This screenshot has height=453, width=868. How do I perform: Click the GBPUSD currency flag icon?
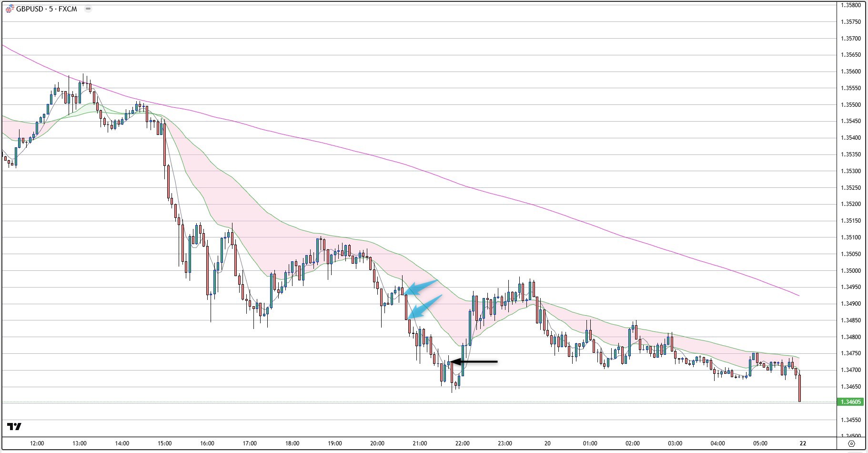[x=10, y=9]
